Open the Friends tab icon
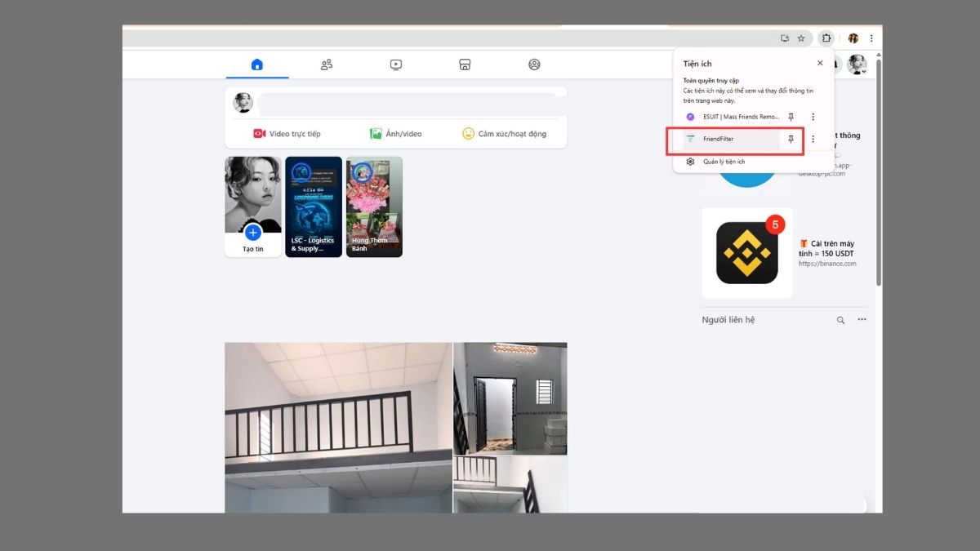 pyautogui.click(x=327, y=64)
